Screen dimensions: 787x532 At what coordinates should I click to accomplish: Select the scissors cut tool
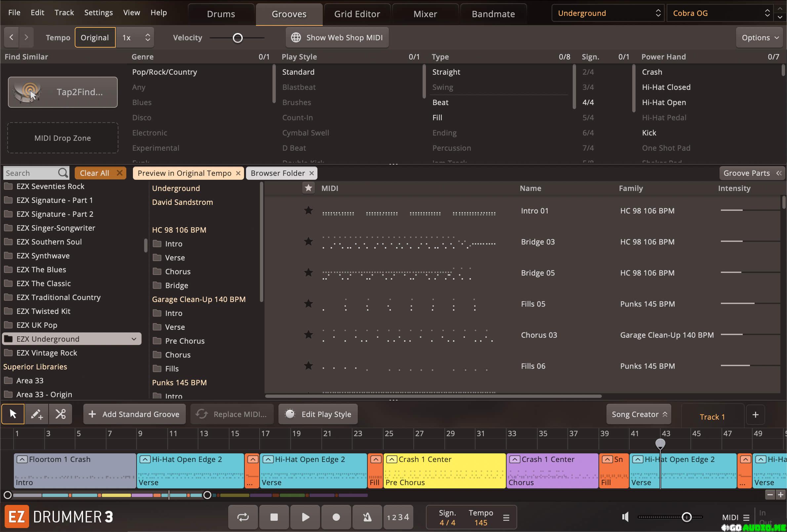[x=61, y=414]
